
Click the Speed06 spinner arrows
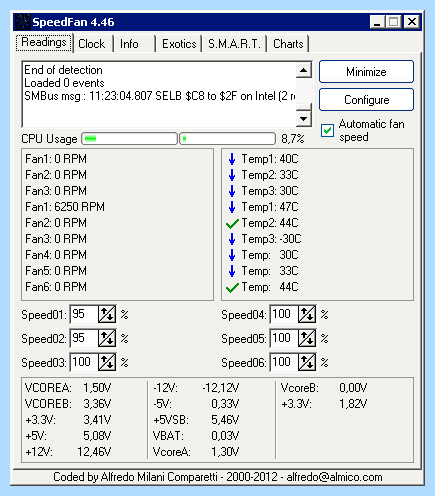click(307, 362)
